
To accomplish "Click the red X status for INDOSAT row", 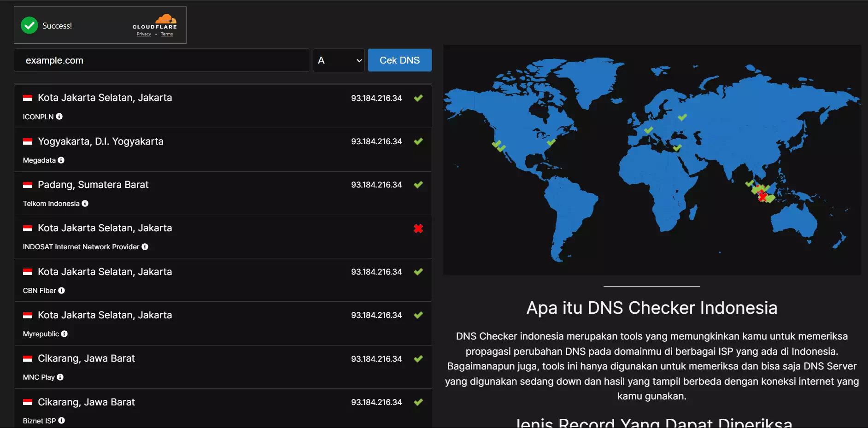I will pos(418,229).
